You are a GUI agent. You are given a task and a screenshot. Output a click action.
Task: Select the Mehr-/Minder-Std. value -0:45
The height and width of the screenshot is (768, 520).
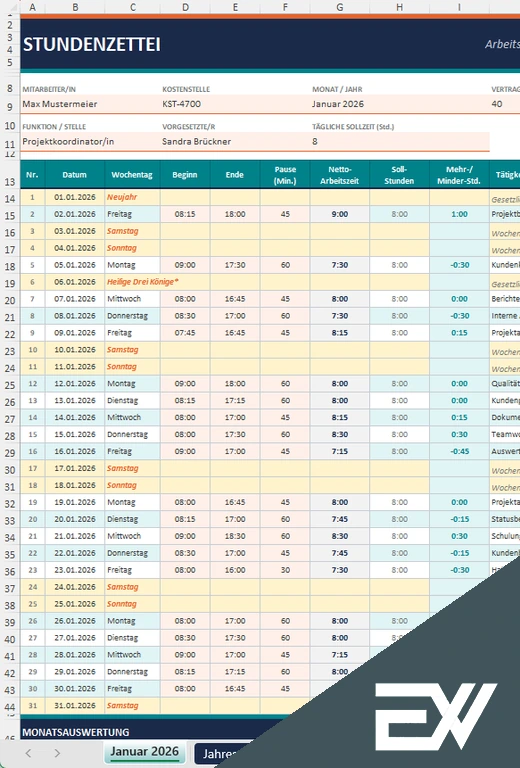[459, 452]
